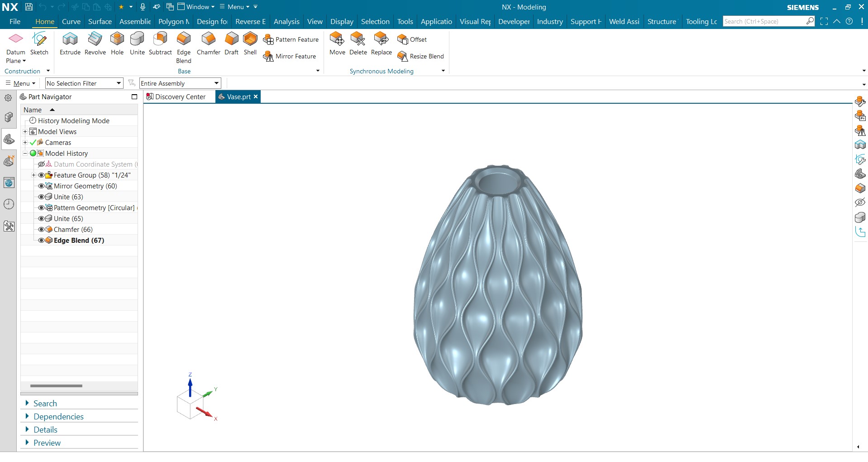Maximize the Part Navigator panel
The width and height of the screenshot is (868, 462).
coord(134,97)
